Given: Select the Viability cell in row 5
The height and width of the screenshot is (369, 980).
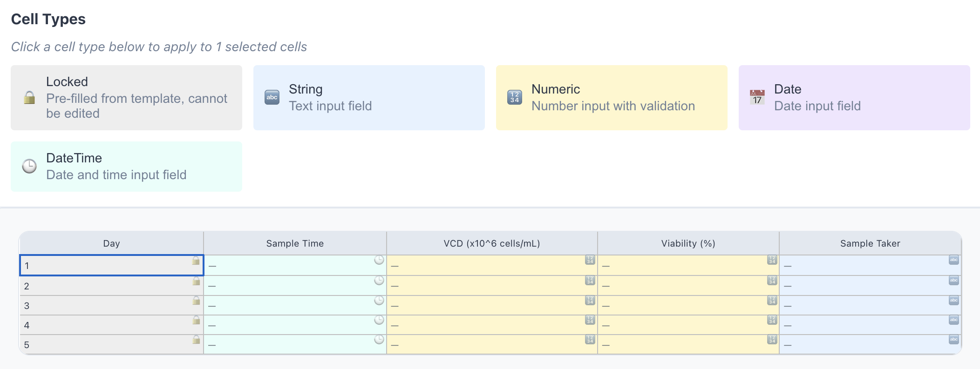Looking at the screenshot, I should 688,344.
